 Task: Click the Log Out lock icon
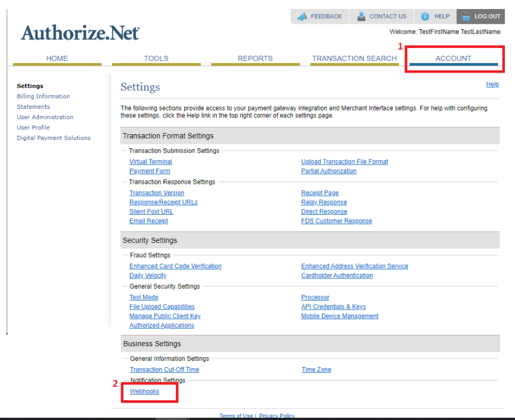[x=466, y=16]
